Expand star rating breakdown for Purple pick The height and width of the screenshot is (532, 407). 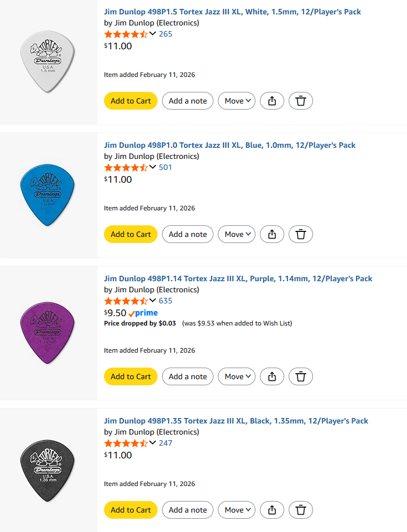(x=153, y=301)
